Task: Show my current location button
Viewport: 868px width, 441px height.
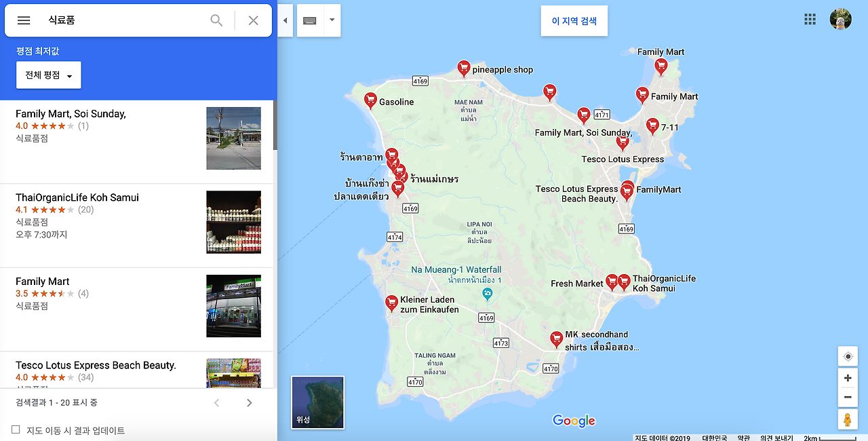Action: [x=848, y=356]
